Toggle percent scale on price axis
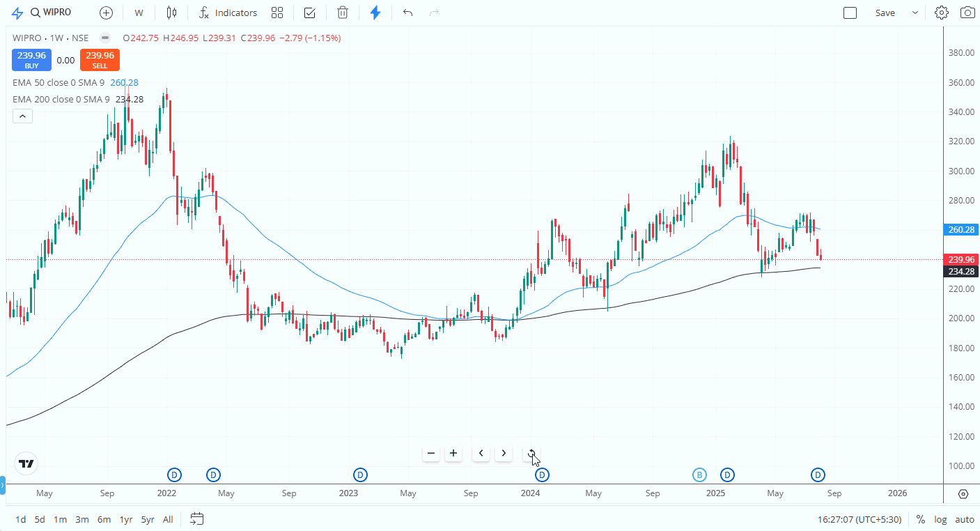The width and height of the screenshot is (980, 531). tap(920, 519)
